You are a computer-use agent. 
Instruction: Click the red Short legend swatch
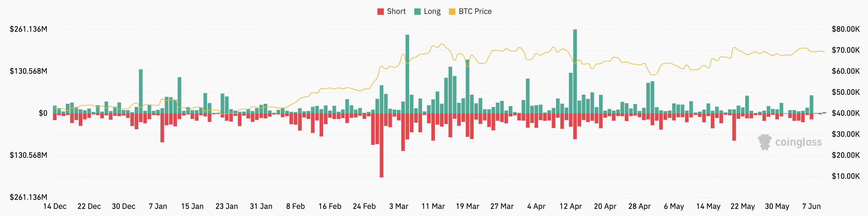click(380, 11)
